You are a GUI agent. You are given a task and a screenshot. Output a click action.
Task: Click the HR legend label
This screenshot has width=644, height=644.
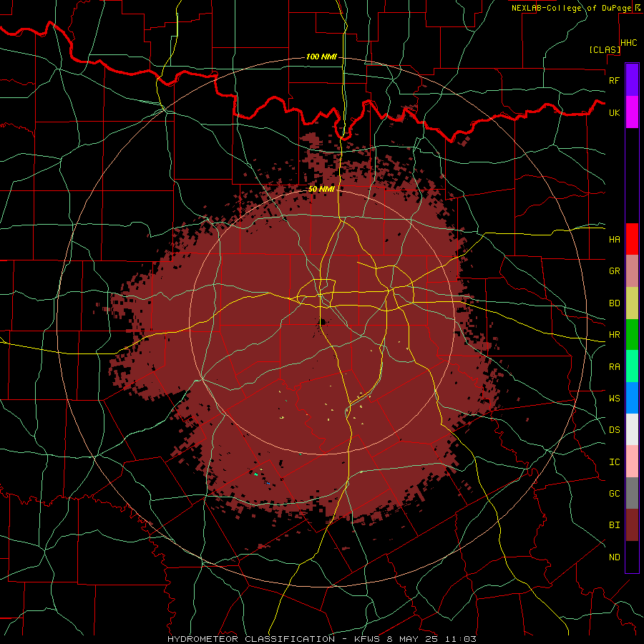click(614, 335)
